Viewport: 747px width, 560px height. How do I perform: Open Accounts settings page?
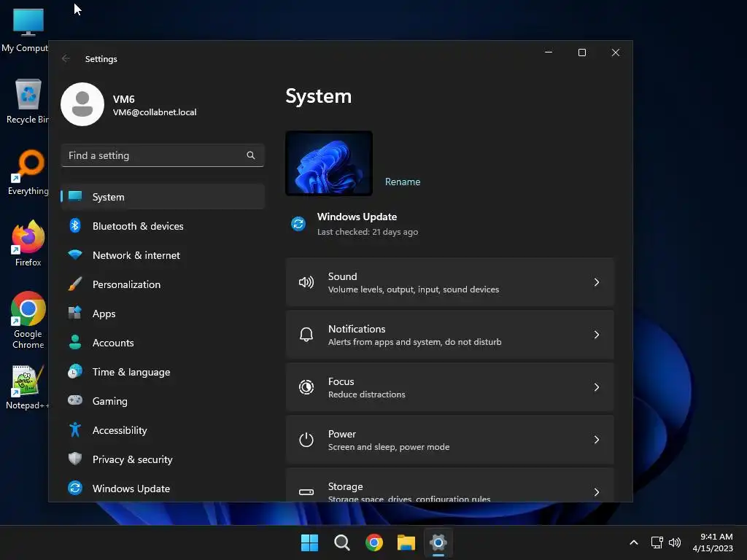163,343
